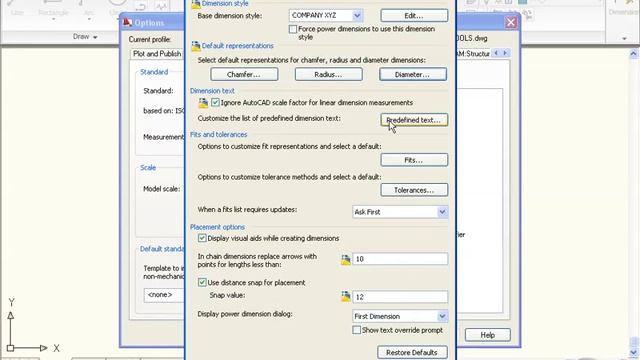
Task: Click the Snap value field showing 12
Action: [400, 297]
